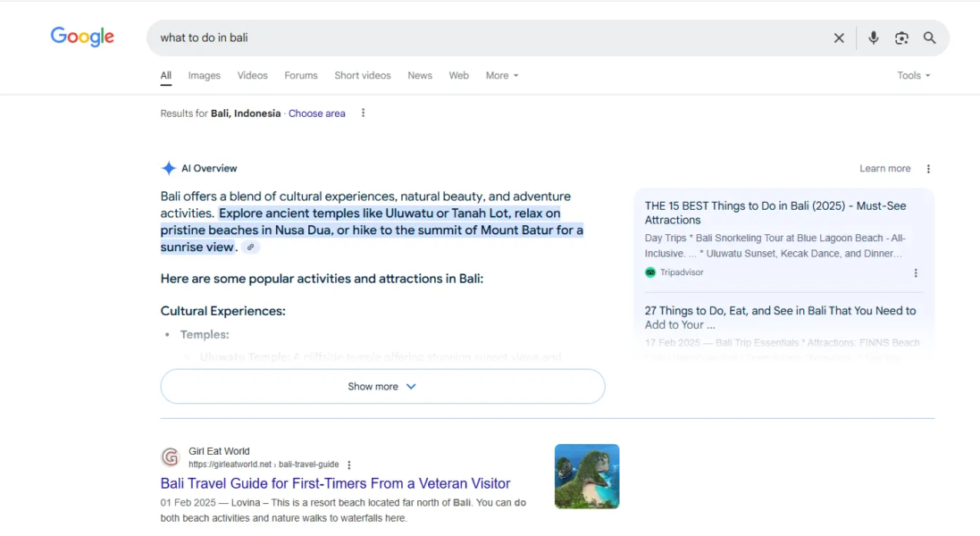This screenshot has height=536, width=980.
Task: Switch to the All results tab
Action: [x=166, y=76]
